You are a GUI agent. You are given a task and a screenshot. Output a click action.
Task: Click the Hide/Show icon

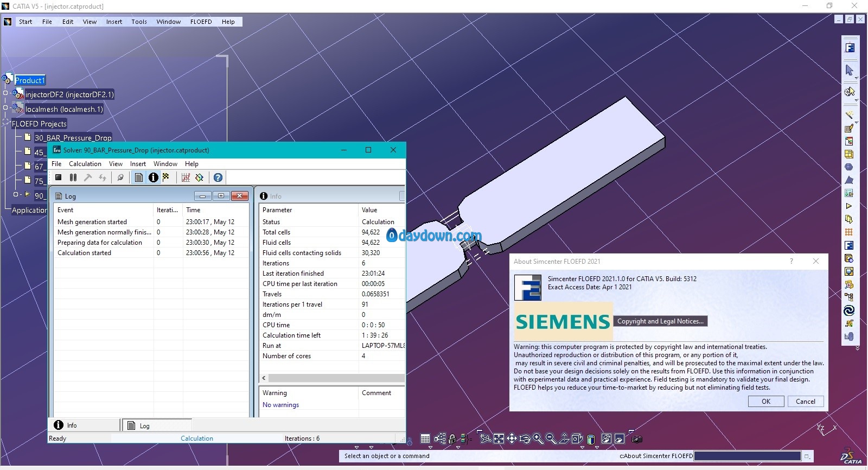click(607, 439)
